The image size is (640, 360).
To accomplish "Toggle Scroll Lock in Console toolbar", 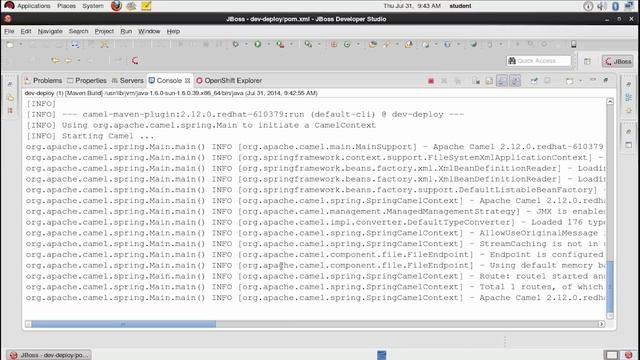I will tap(489, 81).
